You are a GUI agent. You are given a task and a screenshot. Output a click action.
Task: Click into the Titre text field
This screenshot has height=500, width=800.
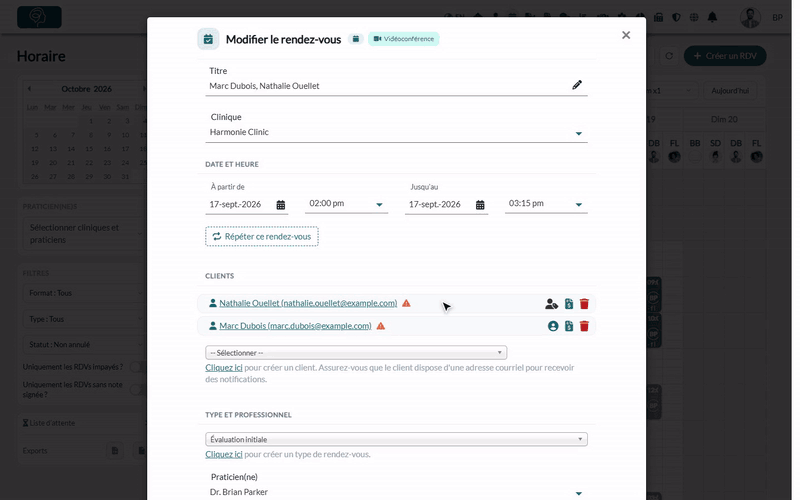[388, 86]
